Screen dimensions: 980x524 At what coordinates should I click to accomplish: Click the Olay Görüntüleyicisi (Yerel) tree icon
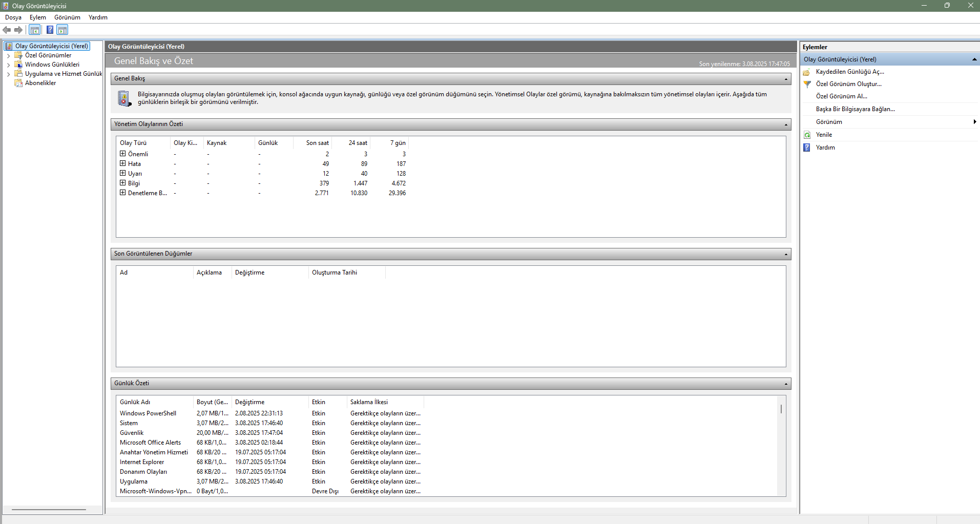(9, 46)
